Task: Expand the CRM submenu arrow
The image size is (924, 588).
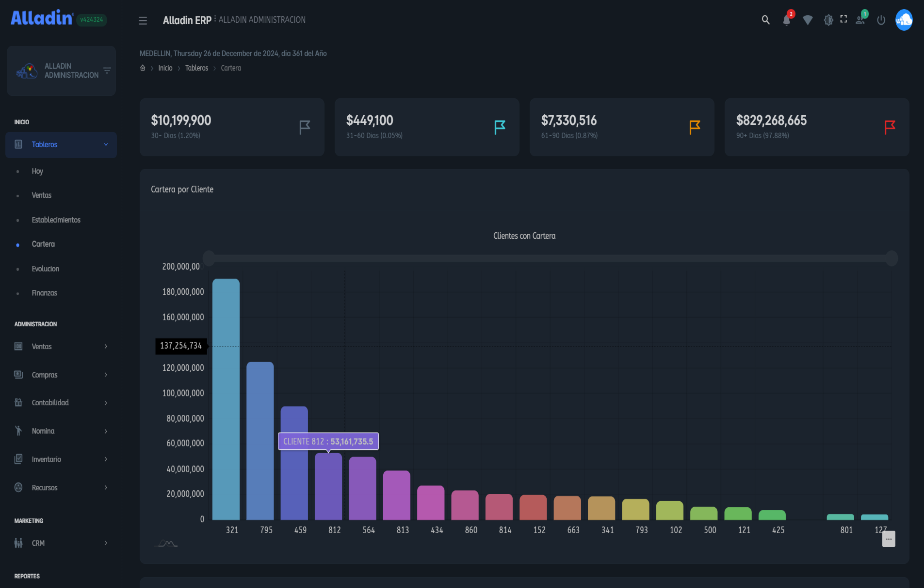Action: point(106,543)
